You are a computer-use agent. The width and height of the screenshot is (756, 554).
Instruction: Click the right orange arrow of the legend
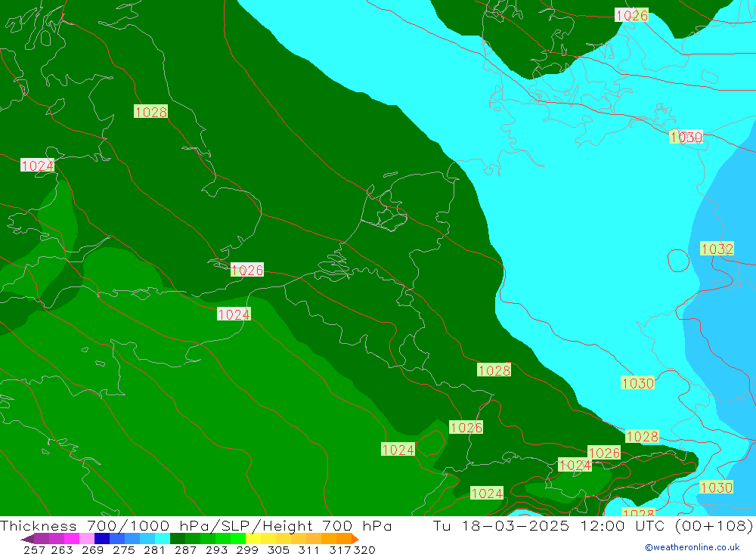coord(355,539)
